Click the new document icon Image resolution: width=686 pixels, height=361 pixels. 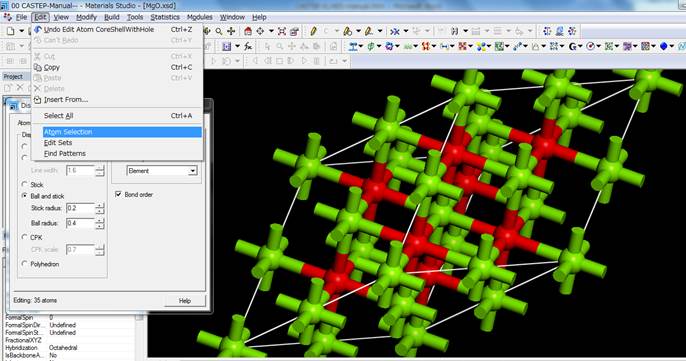10,31
